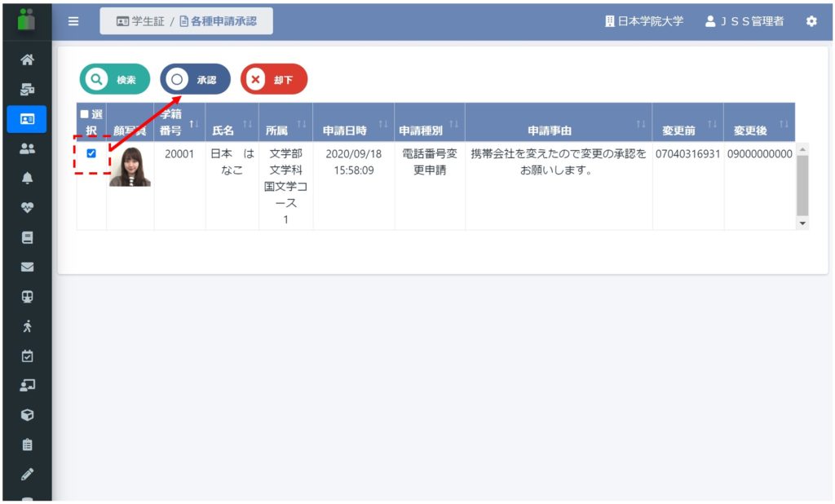Click the 日本学院大学 building label

pyautogui.click(x=644, y=21)
